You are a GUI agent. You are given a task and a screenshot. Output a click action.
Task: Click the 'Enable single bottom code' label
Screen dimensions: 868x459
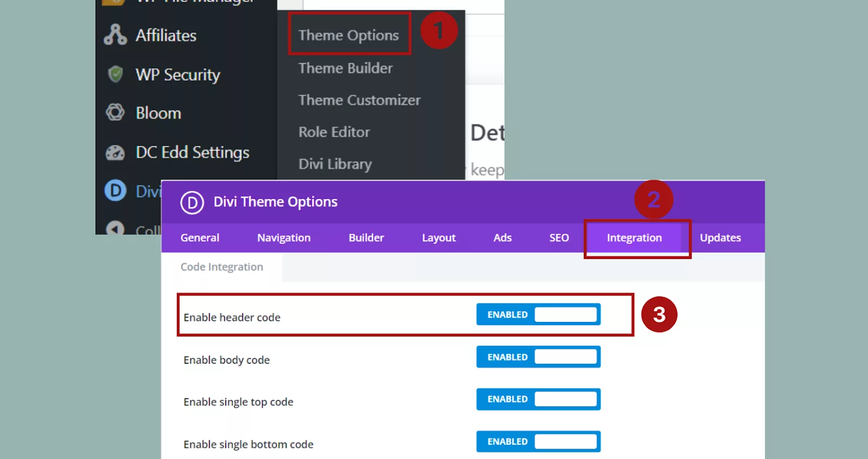248,444
